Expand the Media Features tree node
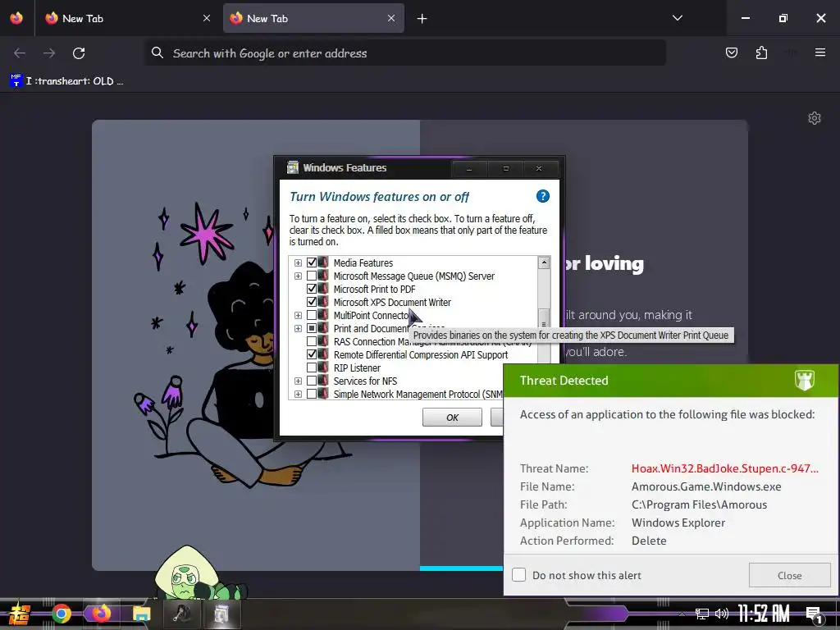Screen dimensions: 840x630 298,263
